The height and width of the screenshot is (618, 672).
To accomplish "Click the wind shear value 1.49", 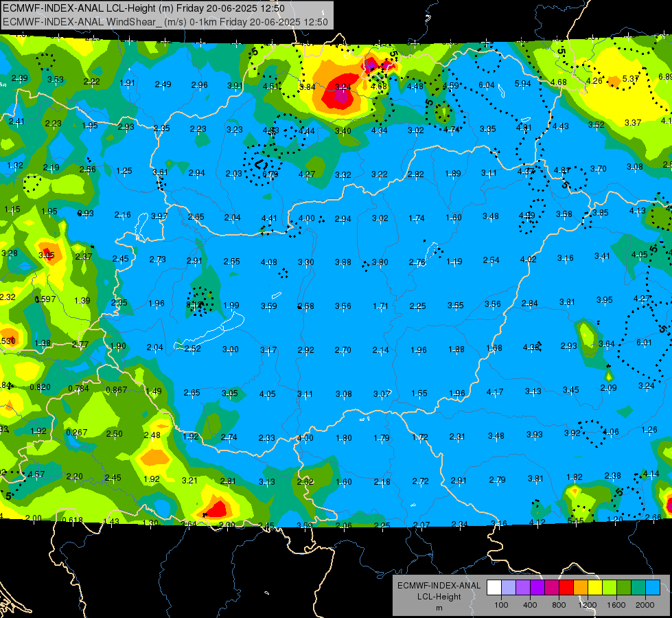I will [154, 391].
